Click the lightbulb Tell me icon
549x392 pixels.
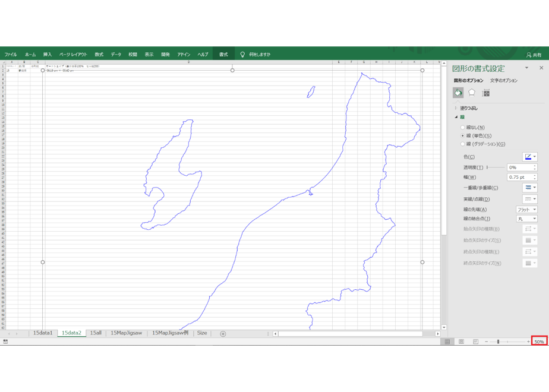coord(242,54)
